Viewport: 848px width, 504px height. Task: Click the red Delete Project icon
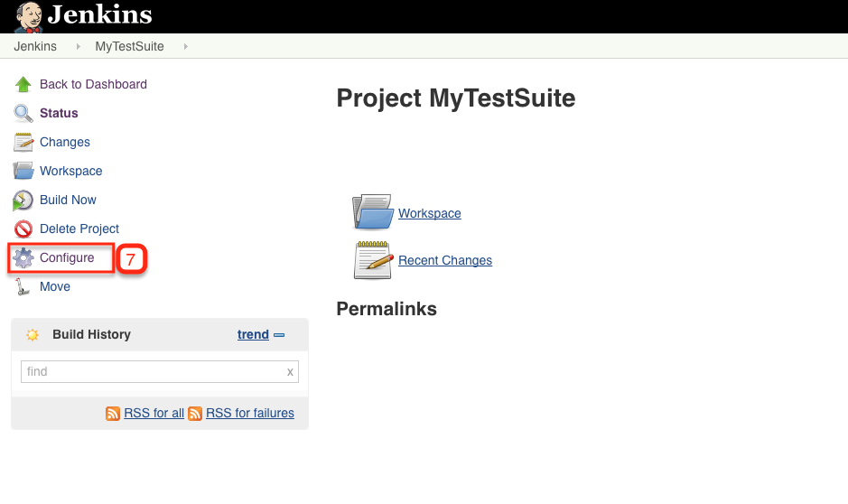click(23, 229)
